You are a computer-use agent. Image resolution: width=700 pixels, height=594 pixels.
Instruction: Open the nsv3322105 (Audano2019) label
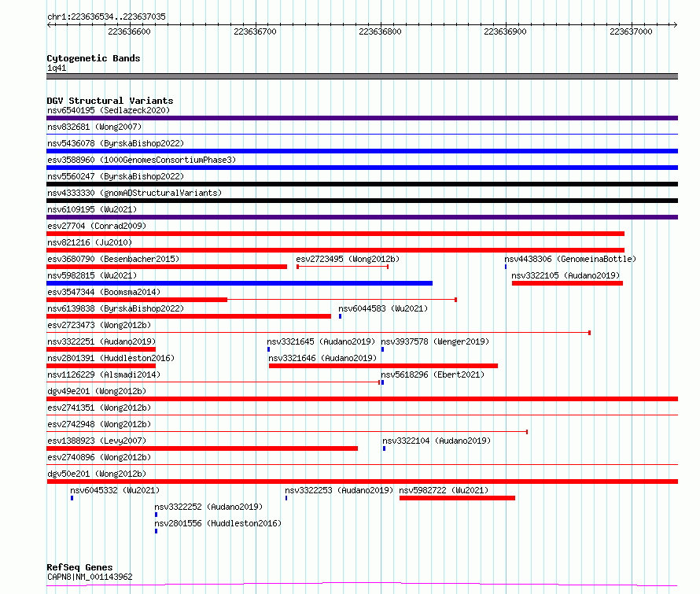(x=566, y=275)
